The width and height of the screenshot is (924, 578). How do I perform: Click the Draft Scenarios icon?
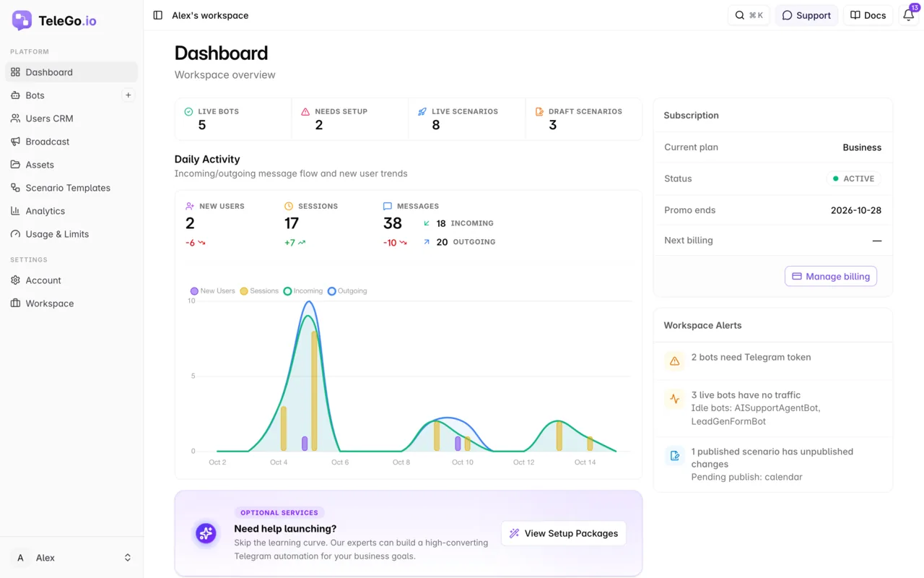539,112
